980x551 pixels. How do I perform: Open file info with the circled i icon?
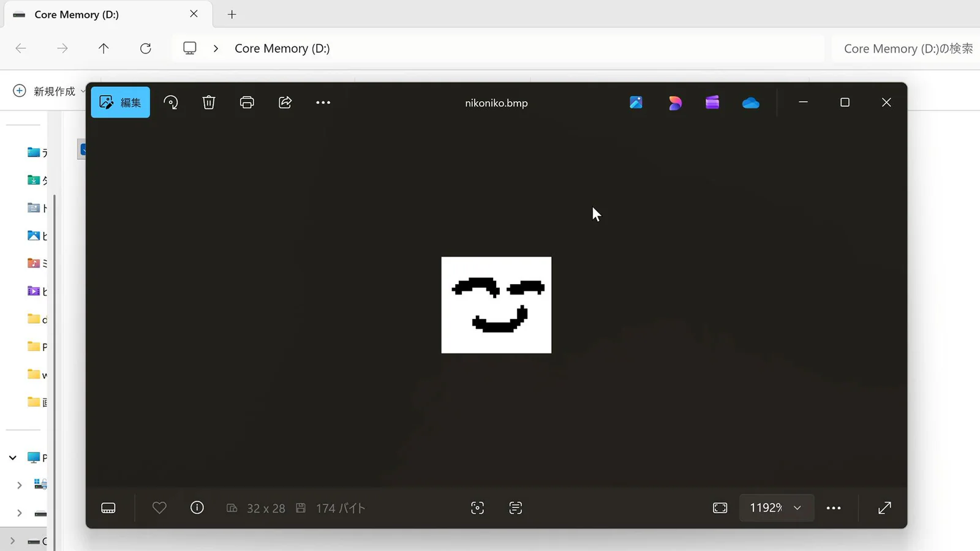click(x=197, y=508)
